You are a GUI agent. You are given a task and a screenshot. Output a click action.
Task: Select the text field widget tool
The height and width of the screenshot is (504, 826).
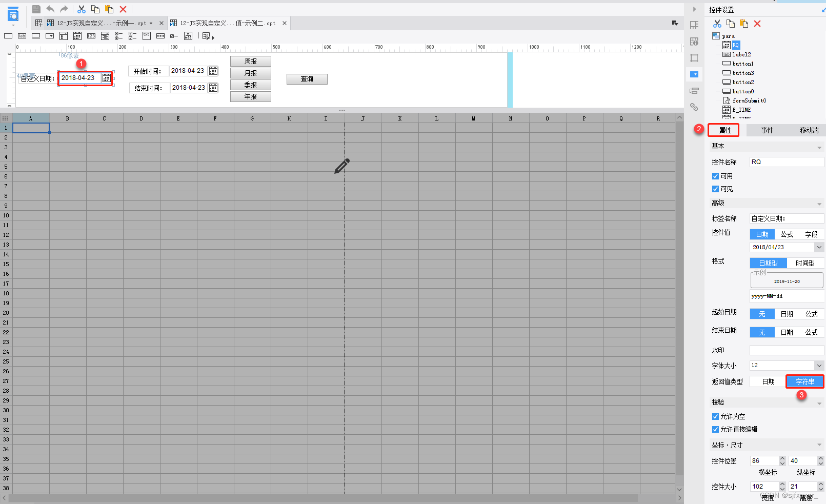click(x=8, y=36)
